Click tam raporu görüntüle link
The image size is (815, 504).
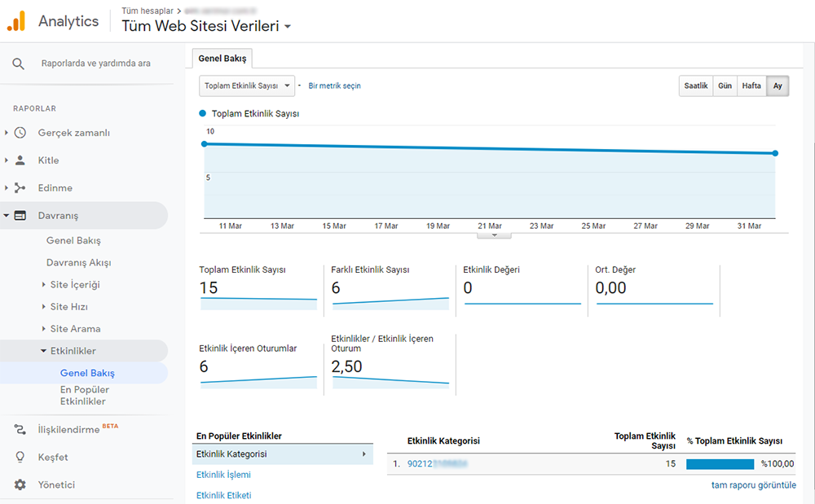tap(753, 485)
